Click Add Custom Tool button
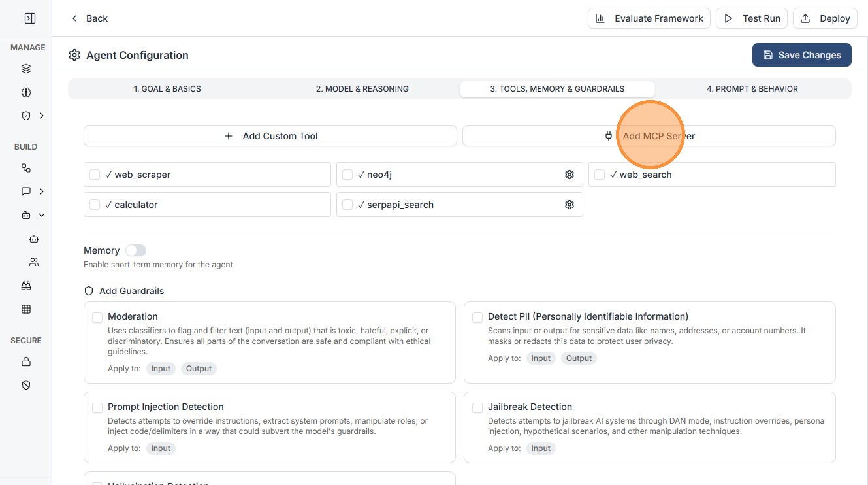Viewport: 868px width, 485px height. (270, 136)
